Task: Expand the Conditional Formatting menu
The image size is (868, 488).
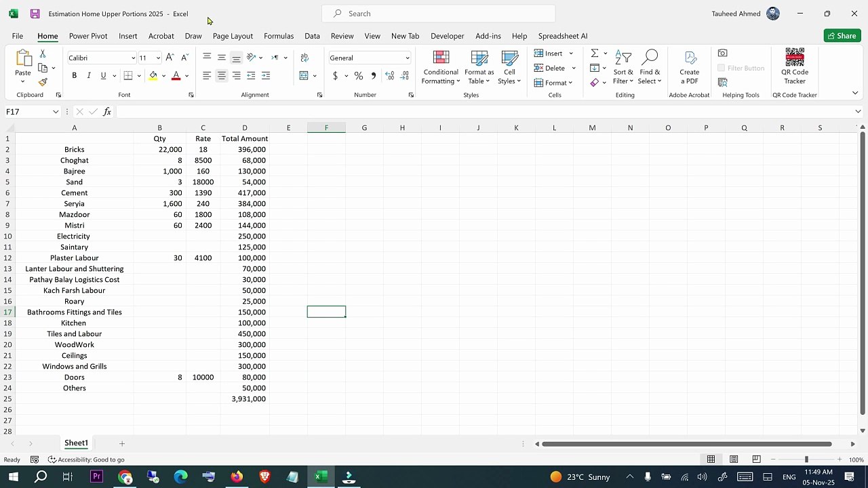Action: click(x=441, y=67)
